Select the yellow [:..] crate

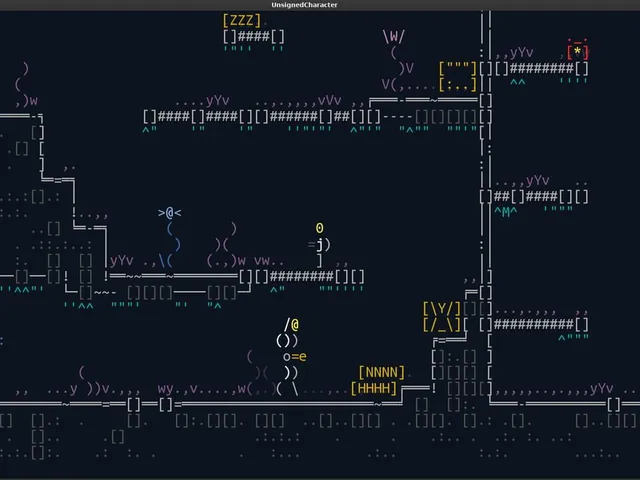click(458, 84)
